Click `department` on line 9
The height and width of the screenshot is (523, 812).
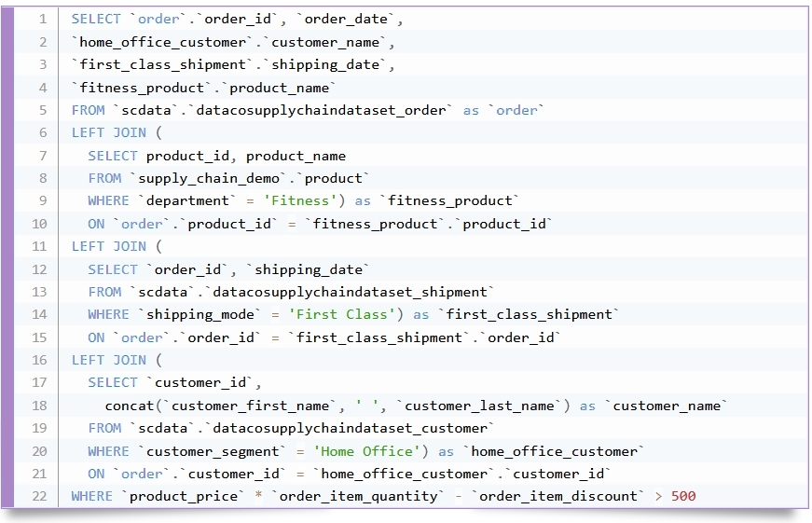[x=187, y=201]
